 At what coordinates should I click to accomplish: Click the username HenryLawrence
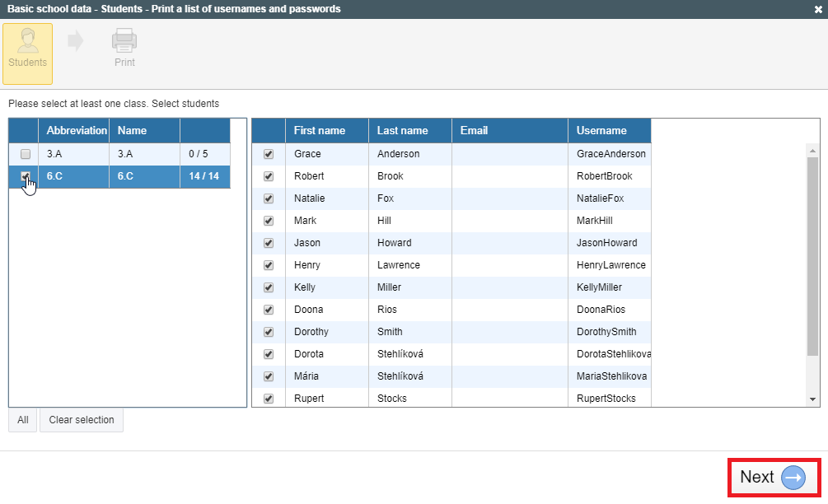tap(611, 265)
